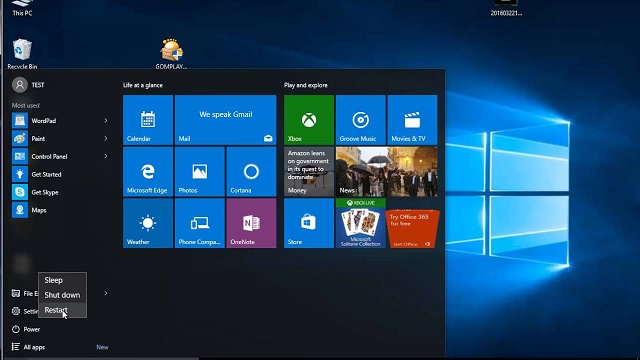Open the Store tile
This screenshot has height=360, width=640.
(x=309, y=223)
